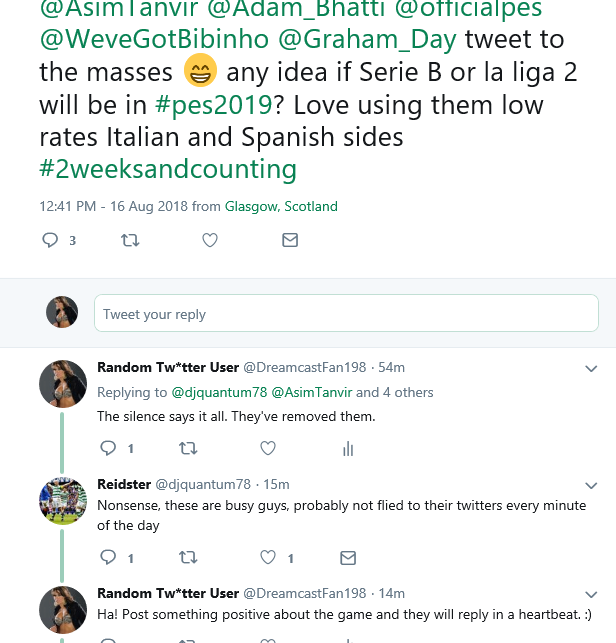Open the chevron menu on the 14m reply
The width and height of the screenshot is (616, 643).
coord(589,593)
